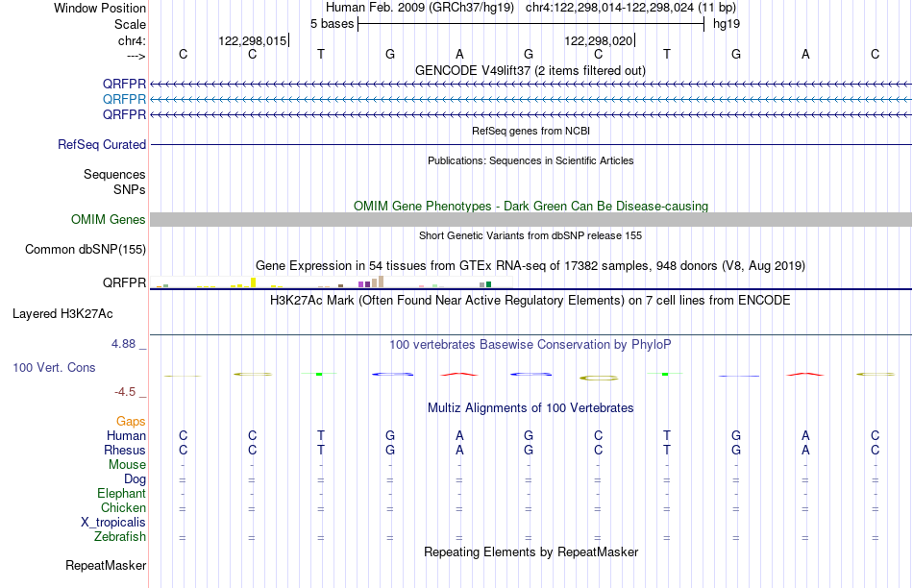Viewport: 913px width, 588px height.
Task: Click the RefSeq Curated intron line
Action: pyautogui.click(x=531, y=144)
